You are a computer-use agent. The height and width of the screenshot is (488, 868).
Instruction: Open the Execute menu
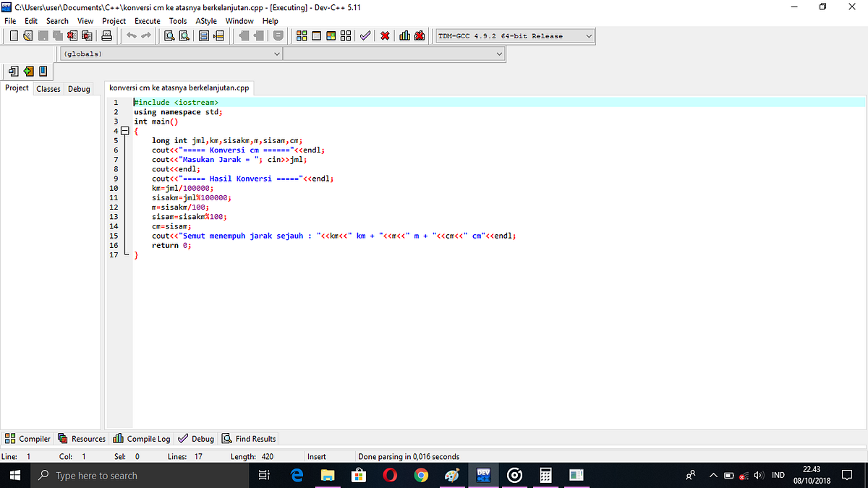click(147, 21)
